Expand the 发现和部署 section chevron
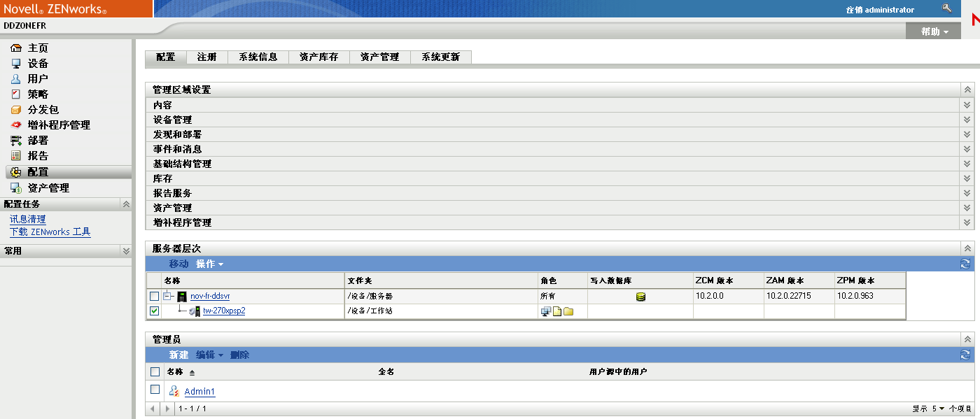 coord(967,134)
